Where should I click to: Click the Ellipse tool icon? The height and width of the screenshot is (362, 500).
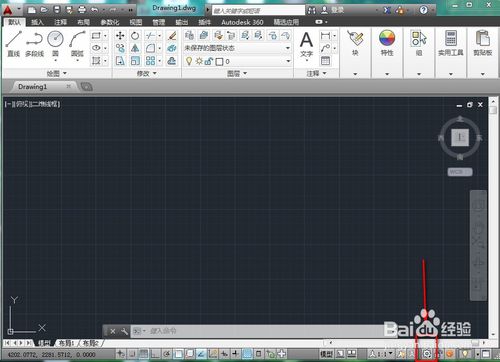(x=96, y=48)
